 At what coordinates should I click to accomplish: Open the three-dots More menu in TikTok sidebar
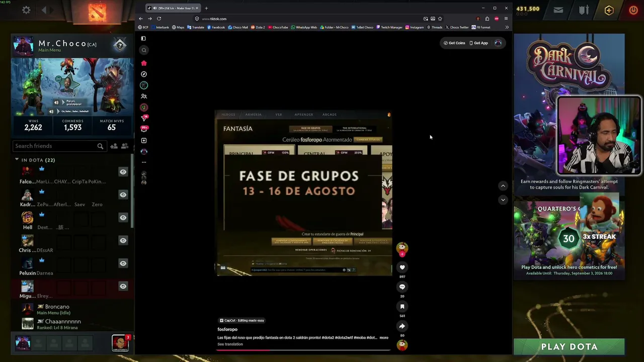[x=144, y=162]
